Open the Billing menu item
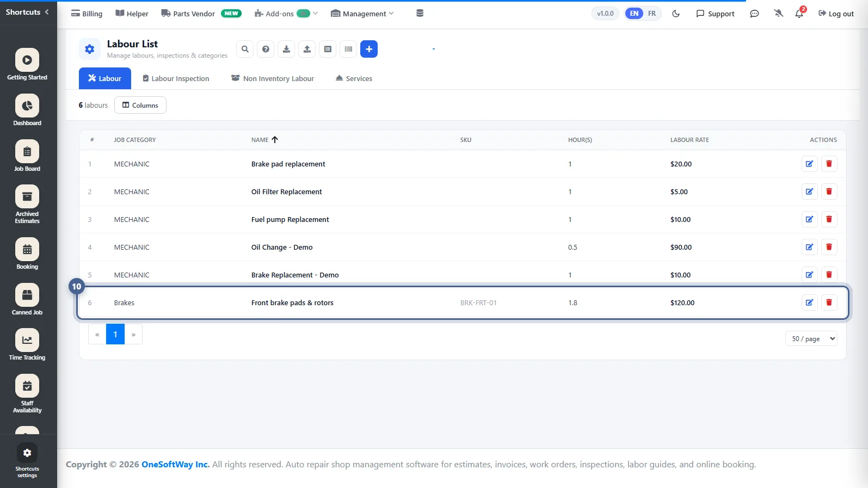868x488 pixels. tap(87, 14)
